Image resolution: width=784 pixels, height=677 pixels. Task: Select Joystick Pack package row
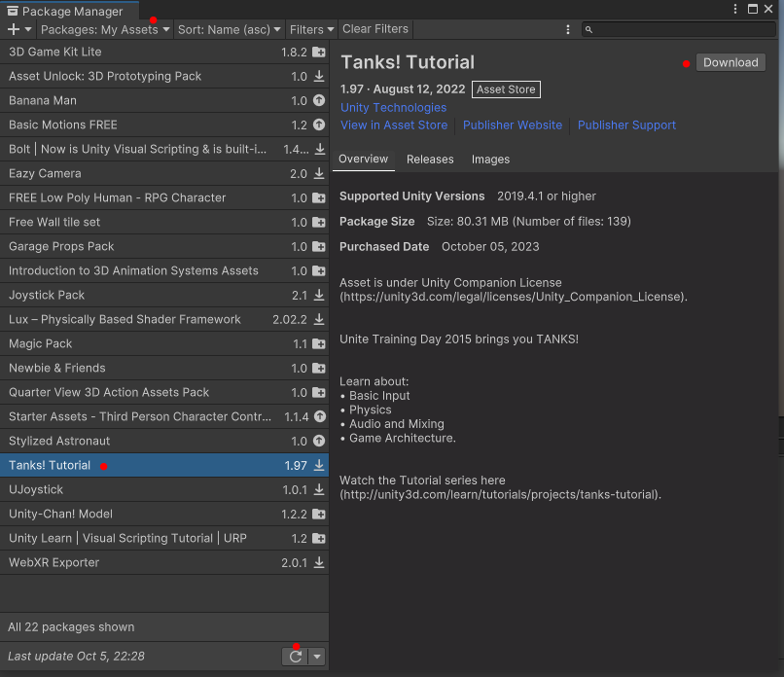[x=164, y=295]
